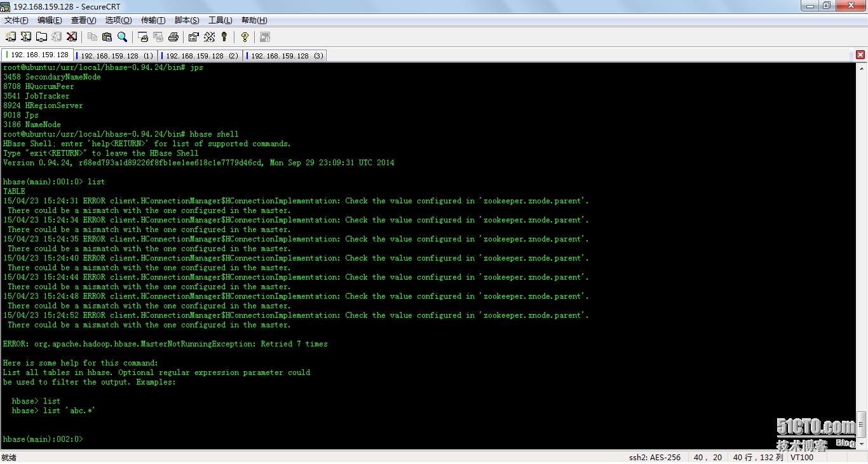Click the Reconnect session icon

click(x=57, y=37)
